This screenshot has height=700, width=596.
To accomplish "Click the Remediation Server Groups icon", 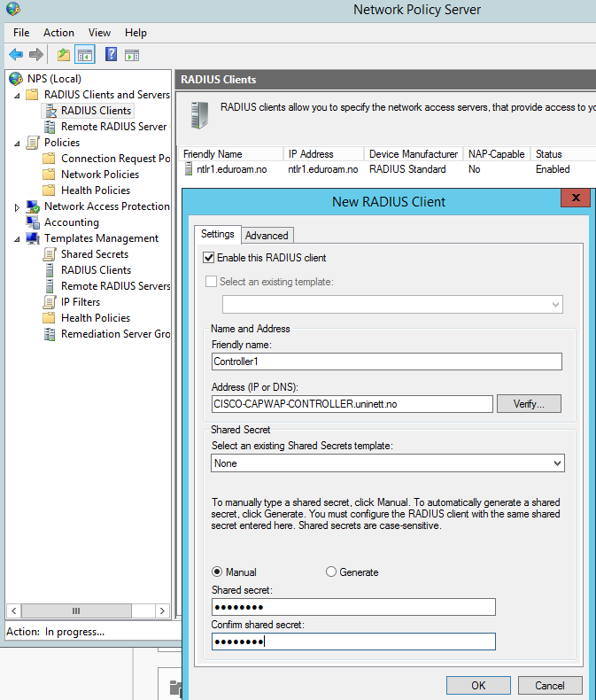I will 50,334.
